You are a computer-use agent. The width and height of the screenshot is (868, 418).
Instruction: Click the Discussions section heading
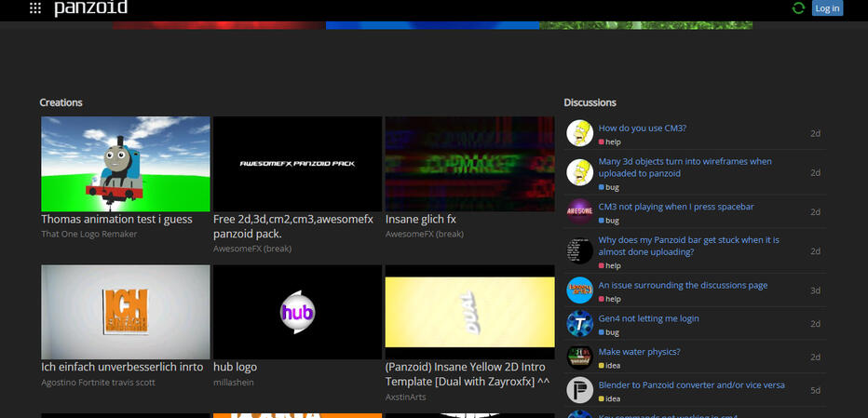(x=590, y=103)
